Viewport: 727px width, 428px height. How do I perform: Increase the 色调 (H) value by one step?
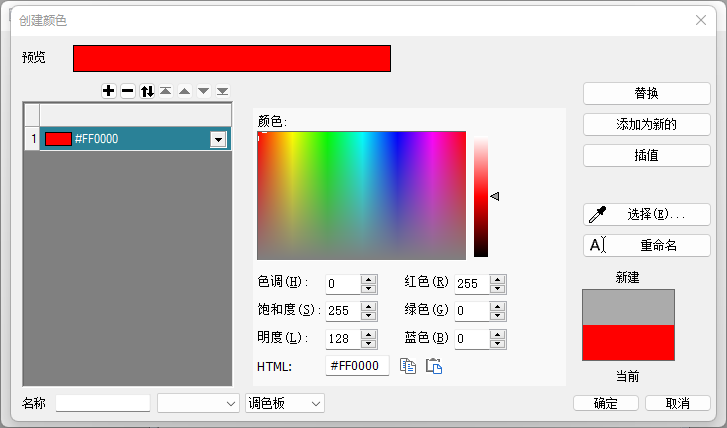coord(369,279)
